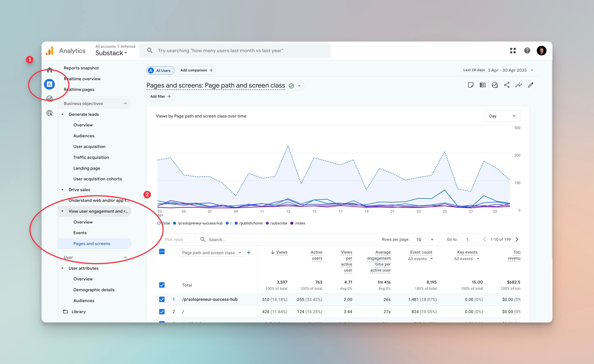
Task: Uncheck the Total row checkbox
Action: [x=162, y=285]
